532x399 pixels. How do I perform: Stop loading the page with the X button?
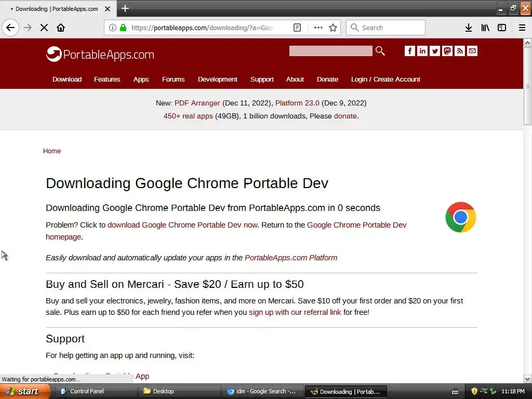pyautogui.click(x=44, y=28)
